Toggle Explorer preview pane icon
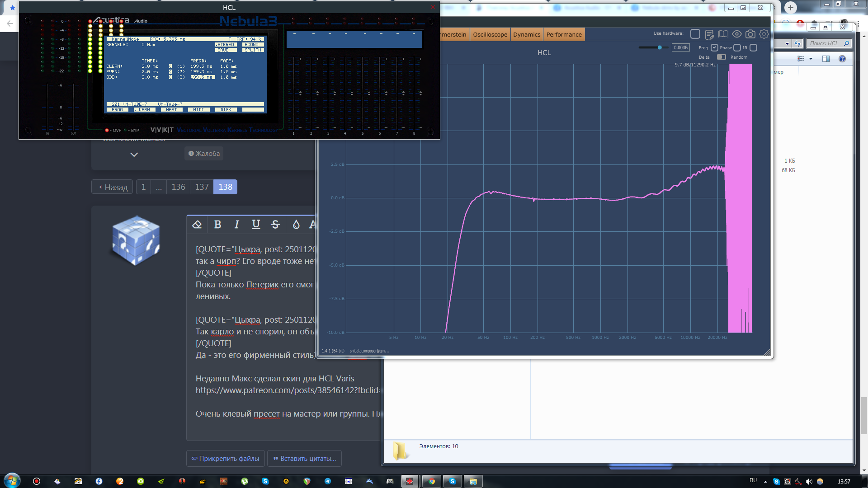Image resolution: width=868 pixels, height=488 pixels. pos(826,59)
